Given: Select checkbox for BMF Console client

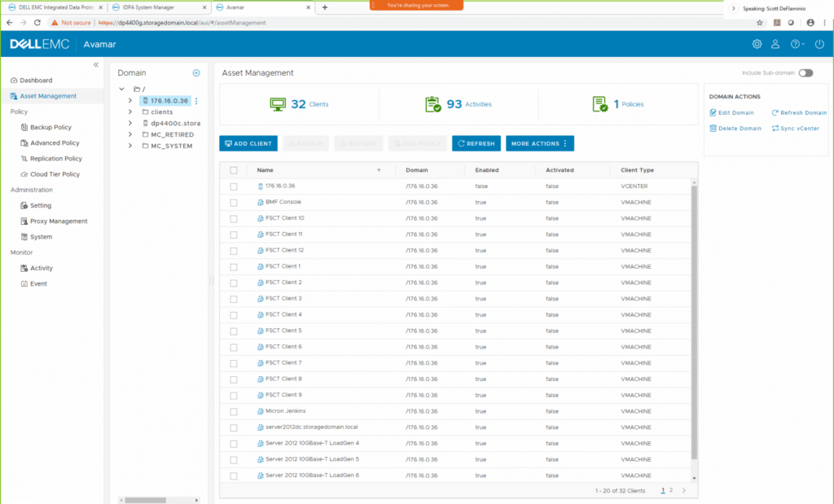Looking at the screenshot, I should coord(234,203).
